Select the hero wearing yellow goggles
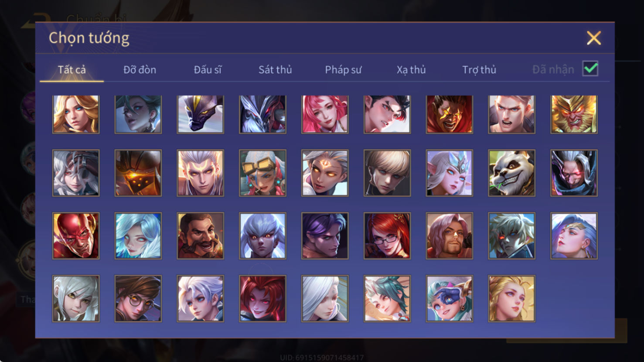Screen dimensions: 644x362 click(262, 173)
